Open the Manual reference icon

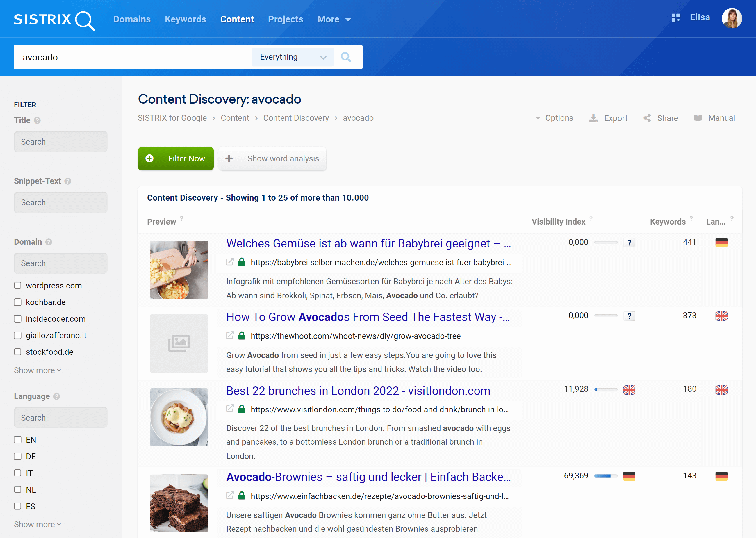pyautogui.click(x=697, y=118)
